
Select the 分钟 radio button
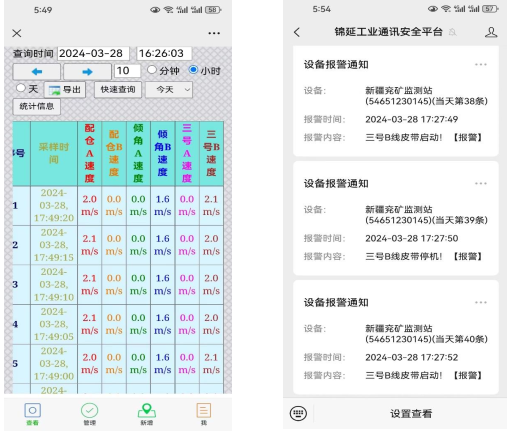[152, 70]
